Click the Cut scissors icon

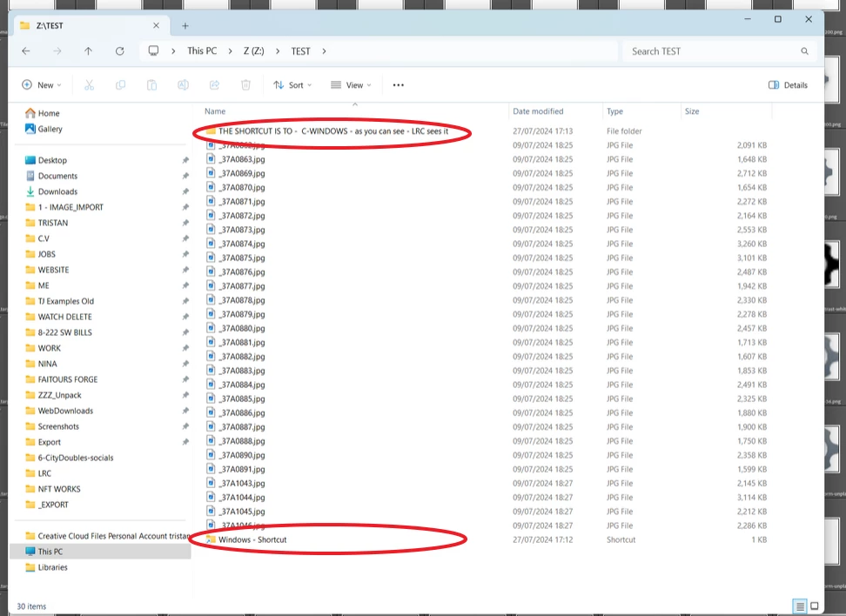[89, 84]
